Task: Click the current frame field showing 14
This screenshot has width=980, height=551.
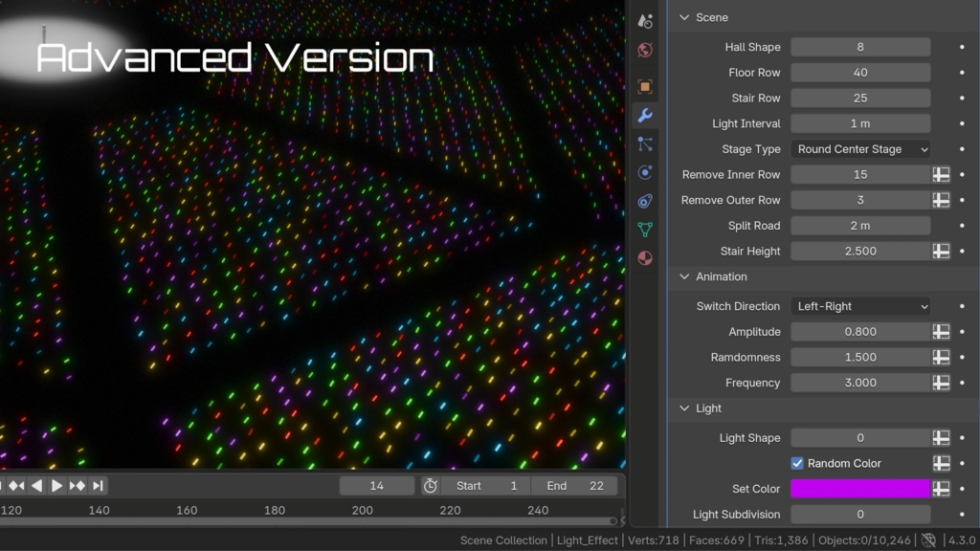Action: click(377, 485)
